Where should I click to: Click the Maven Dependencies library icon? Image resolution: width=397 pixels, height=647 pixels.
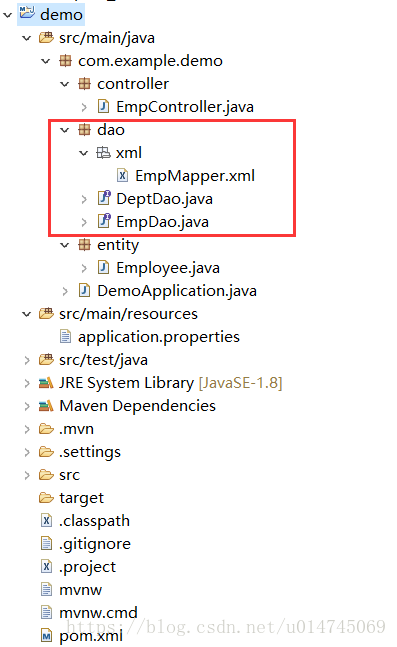point(46,406)
